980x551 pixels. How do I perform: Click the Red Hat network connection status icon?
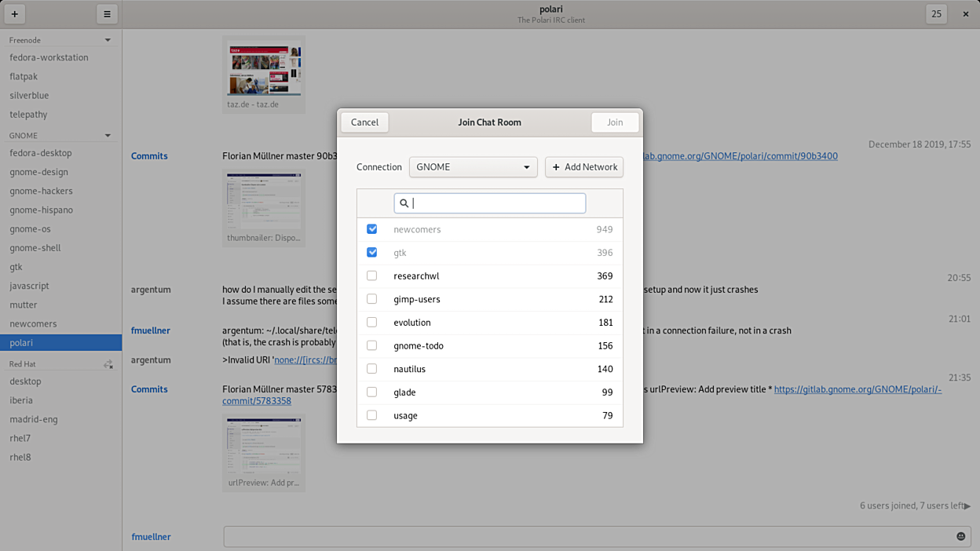pyautogui.click(x=108, y=364)
